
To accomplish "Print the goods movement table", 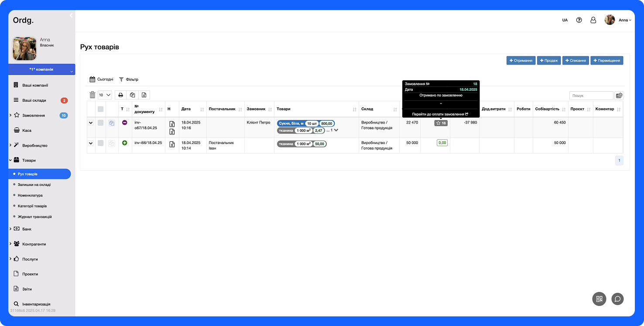I will [x=121, y=95].
